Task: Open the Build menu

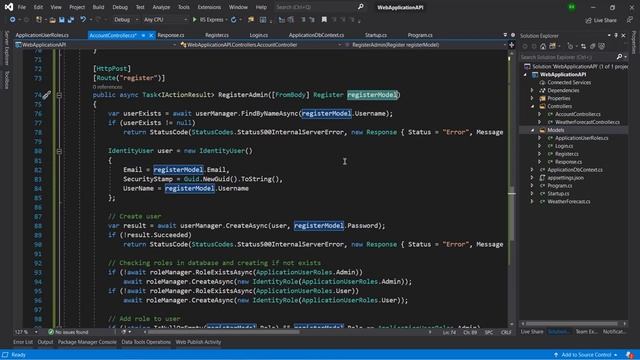Action: 98,7
